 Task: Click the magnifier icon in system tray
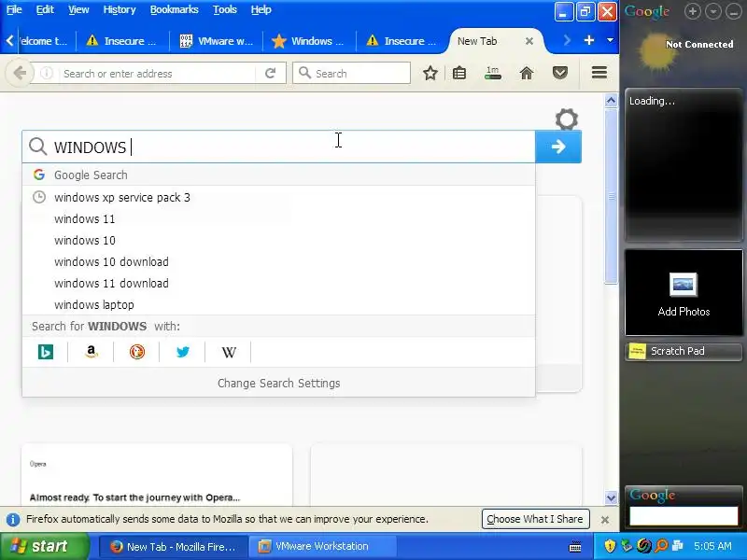point(661,546)
